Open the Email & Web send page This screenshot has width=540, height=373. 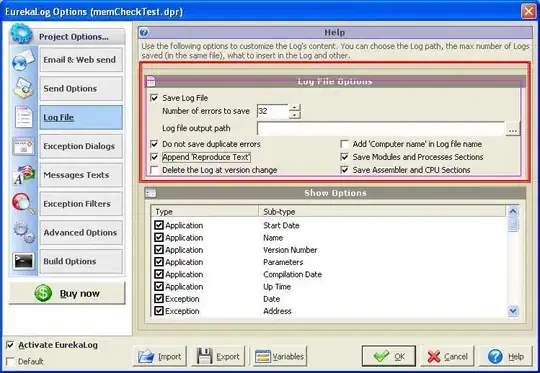(81, 60)
